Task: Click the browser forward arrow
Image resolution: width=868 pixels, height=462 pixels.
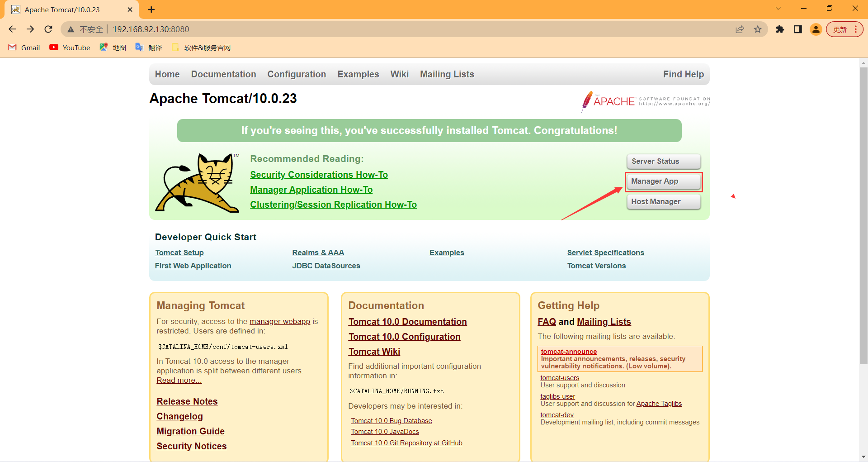Action: (30, 29)
